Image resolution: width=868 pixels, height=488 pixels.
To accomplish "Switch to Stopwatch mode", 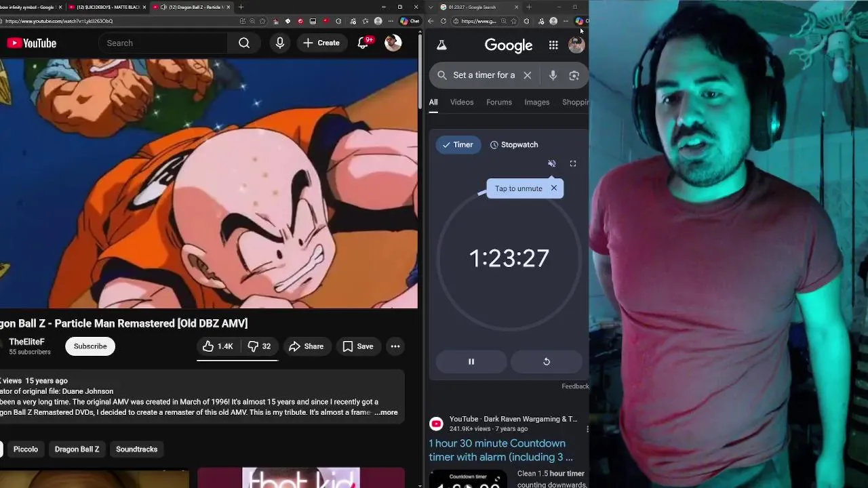I will click(514, 144).
